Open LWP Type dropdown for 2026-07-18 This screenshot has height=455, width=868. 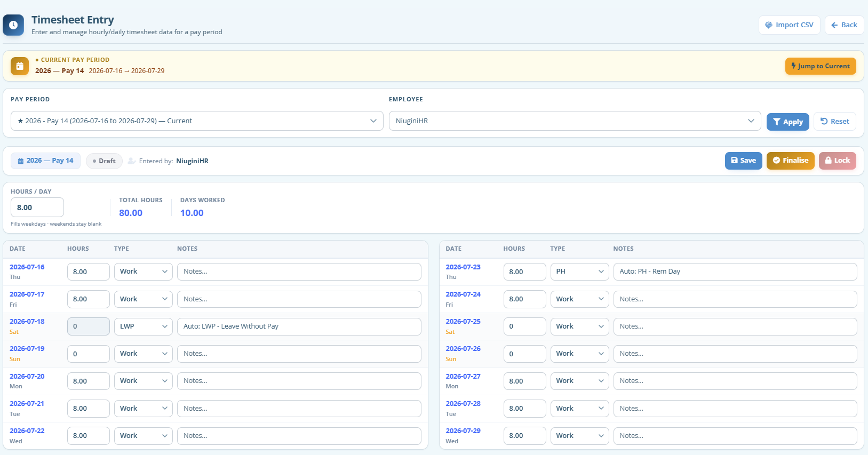click(x=144, y=326)
